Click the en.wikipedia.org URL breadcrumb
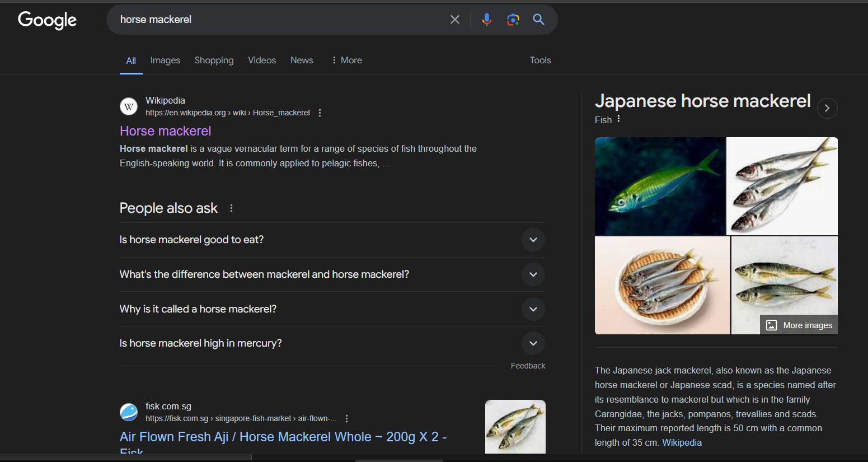The height and width of the screenshot is (462, 868). [x=227, y=113]
